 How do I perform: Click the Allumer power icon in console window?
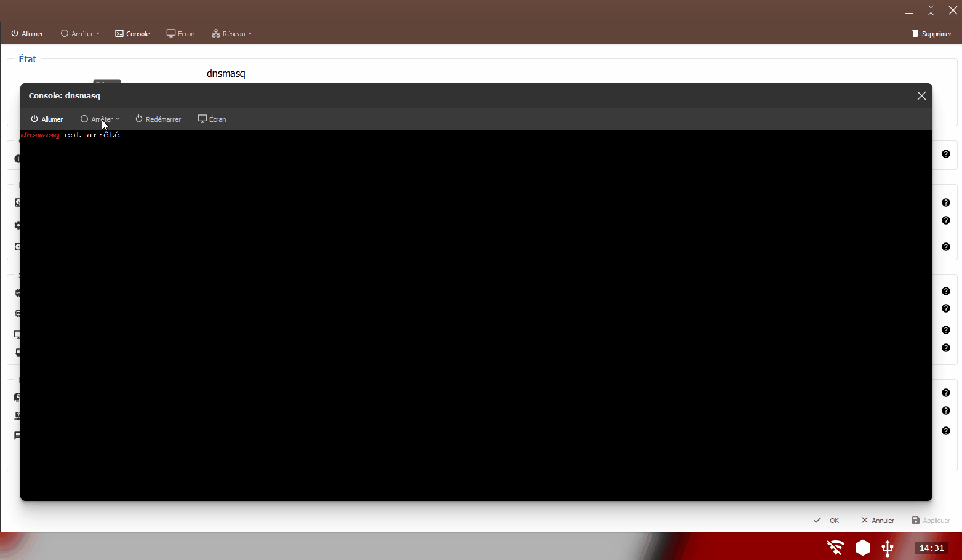click(34, 119)
